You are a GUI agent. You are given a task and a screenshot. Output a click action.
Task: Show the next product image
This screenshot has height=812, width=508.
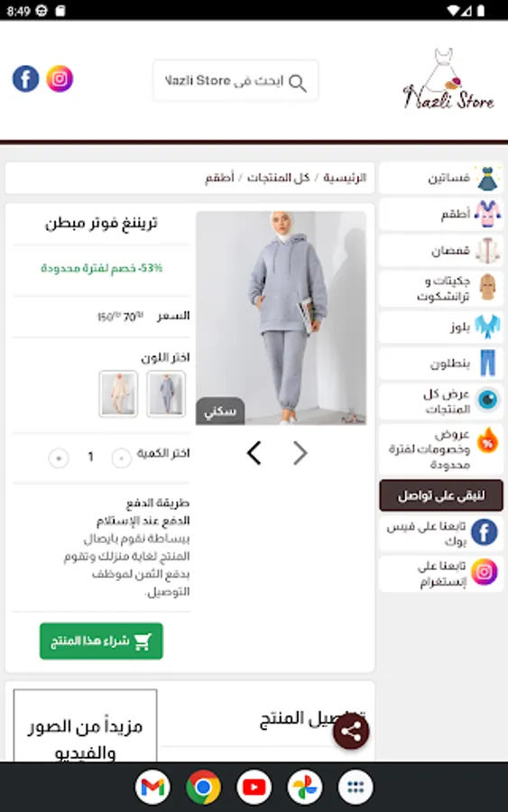[300, 453]
